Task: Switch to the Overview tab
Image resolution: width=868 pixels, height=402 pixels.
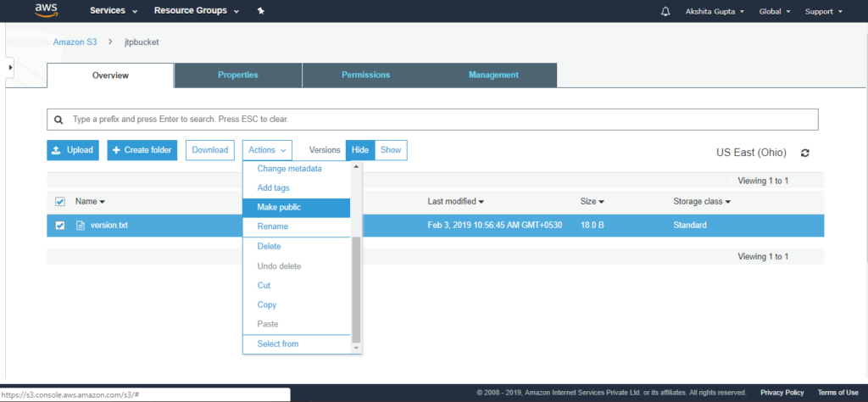Action: pos(110,75)
